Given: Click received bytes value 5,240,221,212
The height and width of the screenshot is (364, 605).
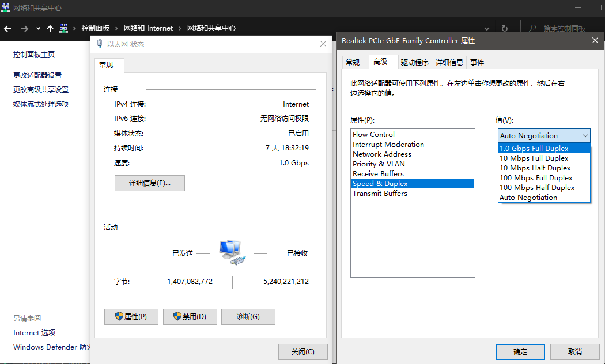Looking at the screenshot, I should (286, 282).
